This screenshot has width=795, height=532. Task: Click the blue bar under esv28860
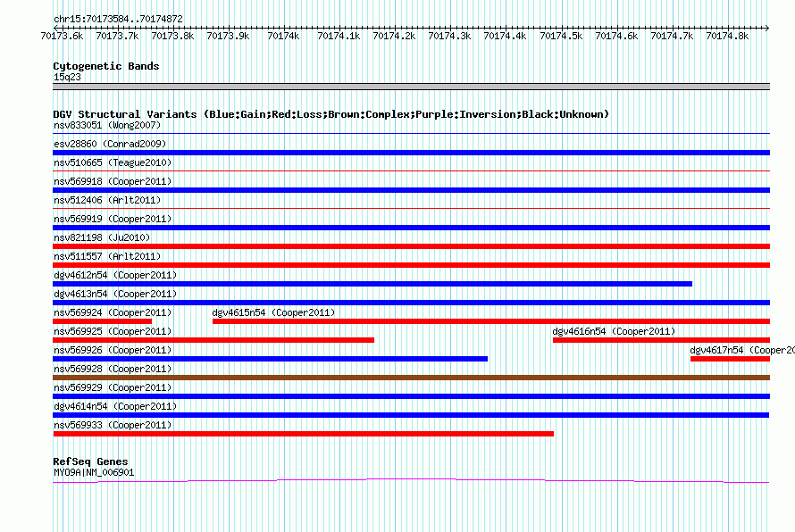[411, 153]
